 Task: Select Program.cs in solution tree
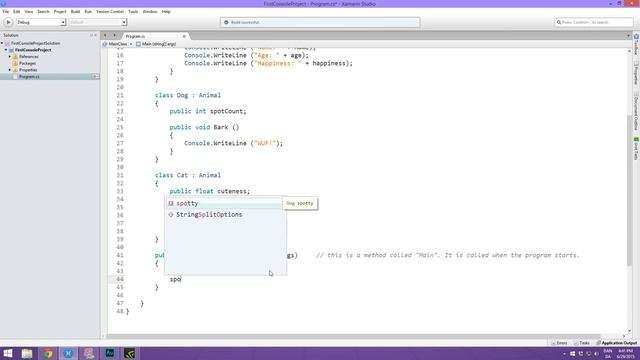[29, 77]
